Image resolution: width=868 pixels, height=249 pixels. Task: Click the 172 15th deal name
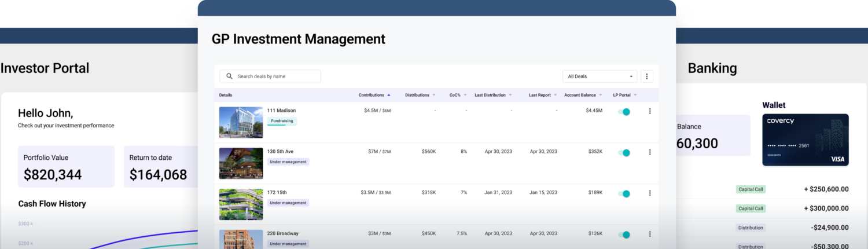point(277,193)
